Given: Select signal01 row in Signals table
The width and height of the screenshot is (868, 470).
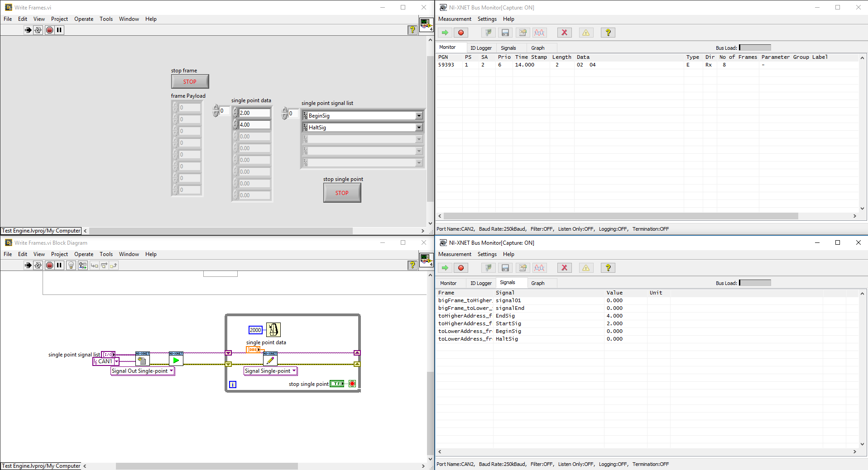Looking at the screenshot, I should 647,300.
